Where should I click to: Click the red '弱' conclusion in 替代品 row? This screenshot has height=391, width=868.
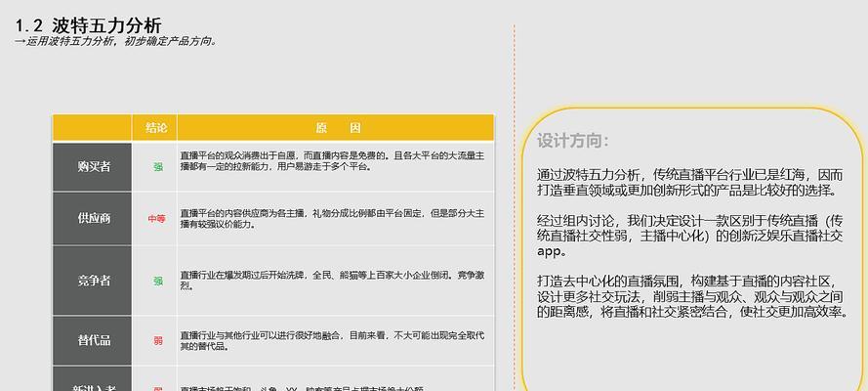[158, 341]
